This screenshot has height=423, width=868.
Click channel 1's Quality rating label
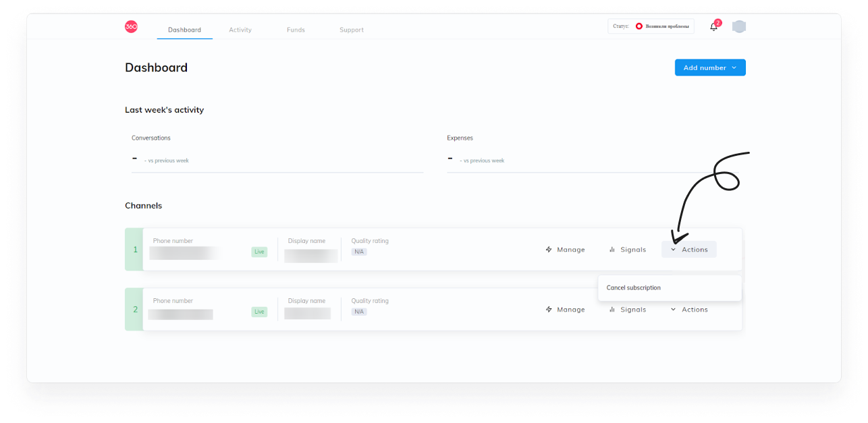370,241
